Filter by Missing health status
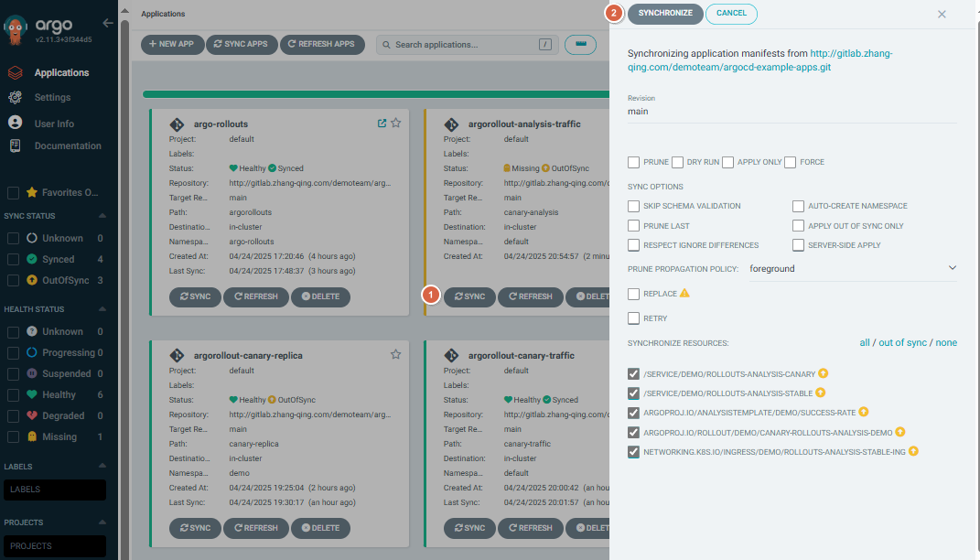Image resolution: width=980 pixels, height=560 pixels. pos(13,436)
